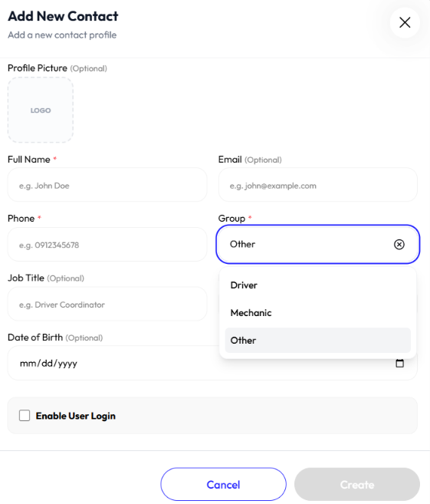Screen dimensions: 430x504
Task: Click the Job Title text box
Action: pyautogui.click(x=107, y=304)
